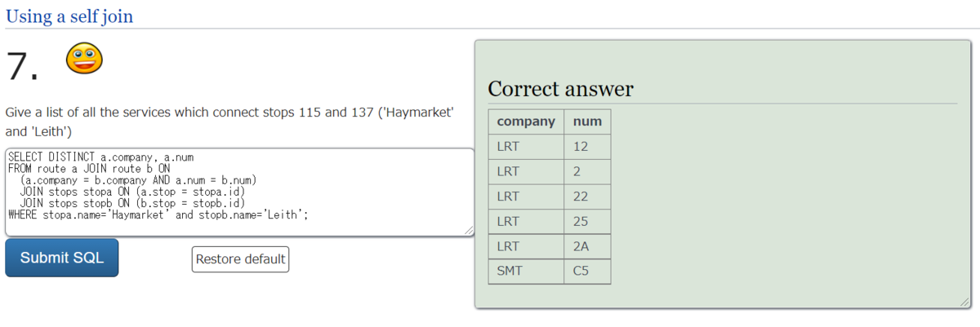
Task: Open the 'Using a self join' heading link
Action: pos(69,15)
